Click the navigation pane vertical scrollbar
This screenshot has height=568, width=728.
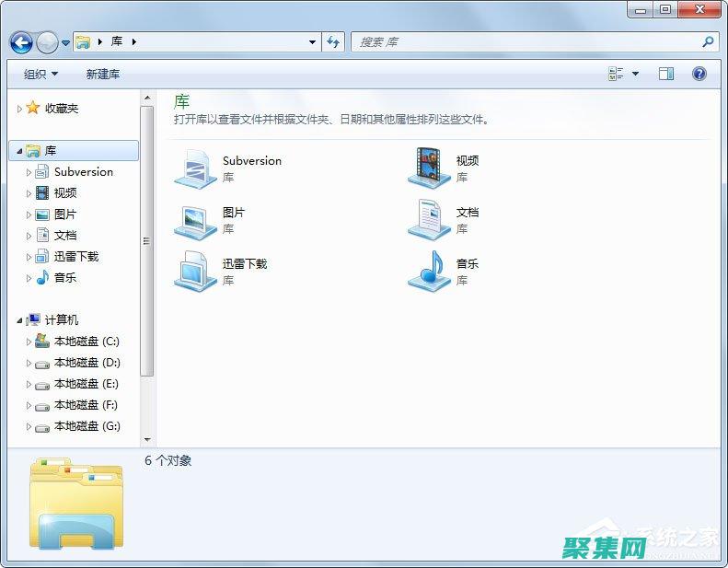(146, 241)
